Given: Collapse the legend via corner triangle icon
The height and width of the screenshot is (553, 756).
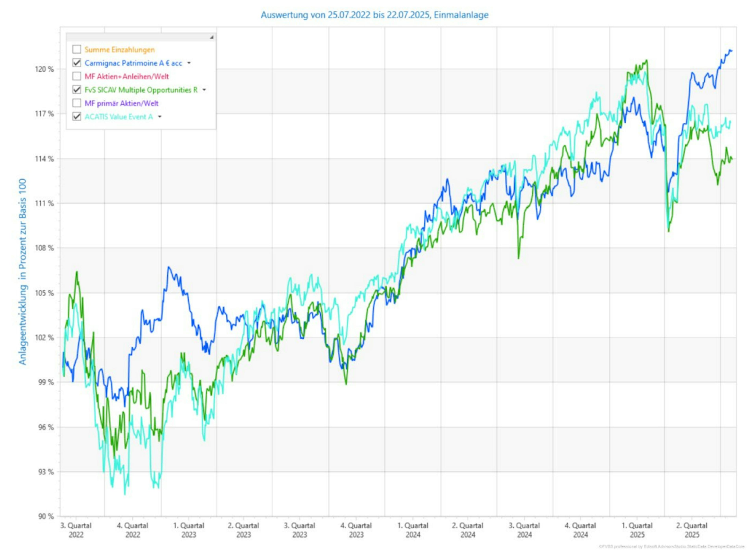Looking at the screenshot, I should coord(211,37).
